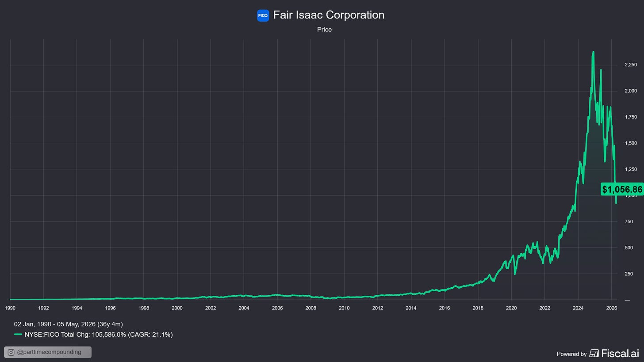Screen dimensions: 644x362
Task: Click the 750 y-axis label
Action: (x=629, y=221)
